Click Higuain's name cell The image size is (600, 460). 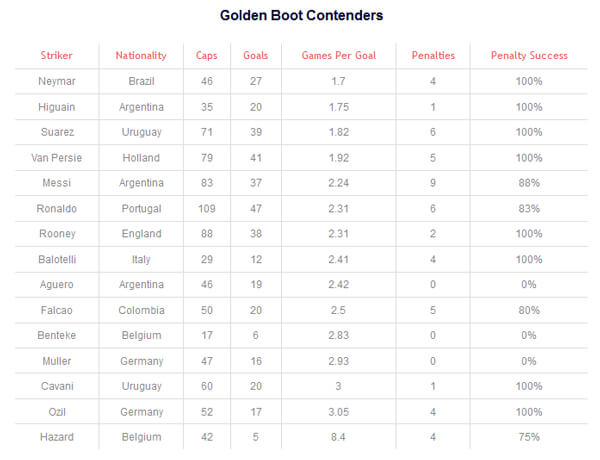click(x=57, y=107)
